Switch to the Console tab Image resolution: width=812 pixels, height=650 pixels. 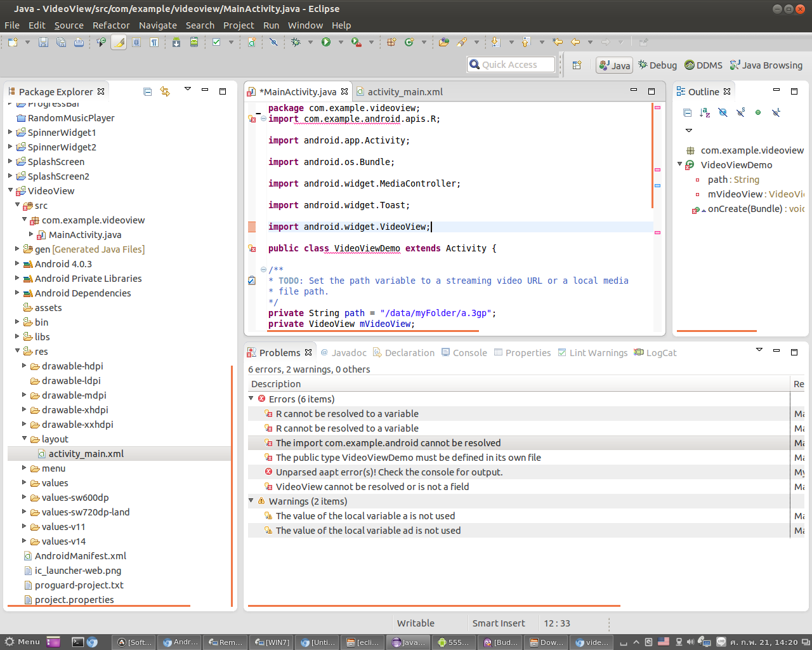click(x=464, y=352)
